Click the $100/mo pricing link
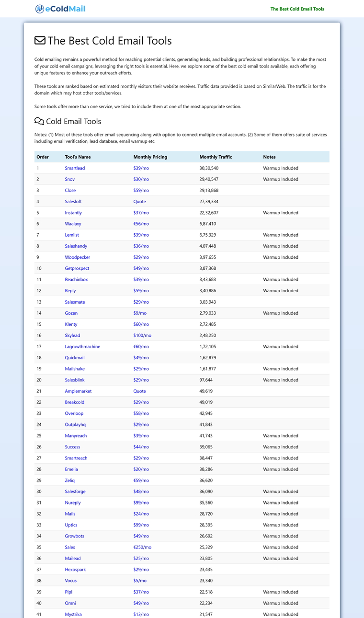The image size is (364, 618). tap(142, 335)
